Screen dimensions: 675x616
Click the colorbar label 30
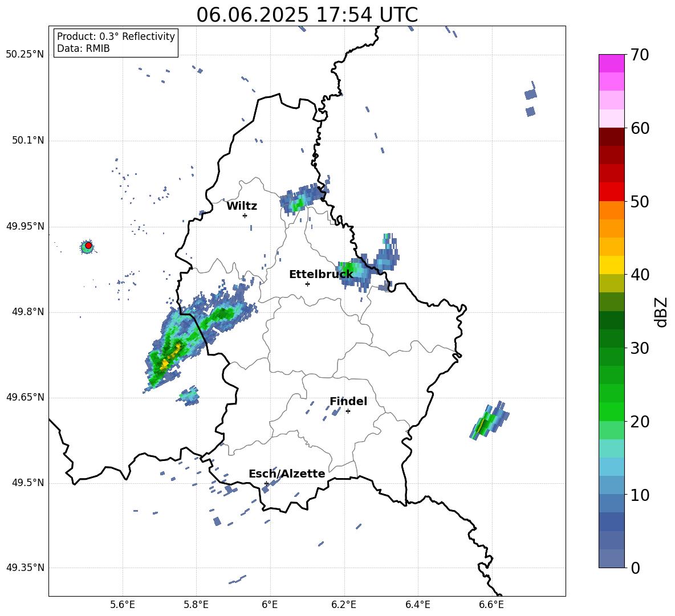pos(640,348)
